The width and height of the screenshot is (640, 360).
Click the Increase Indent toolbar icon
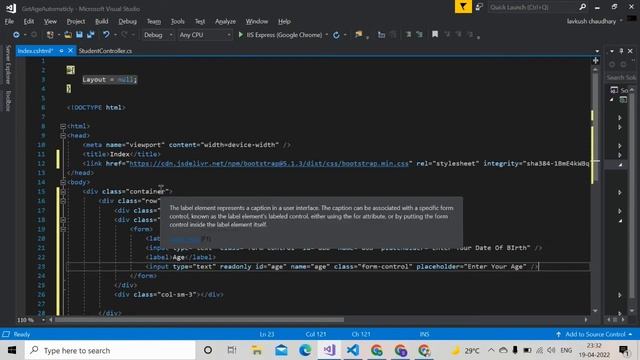pyautogui.click(x=419, y=35)
